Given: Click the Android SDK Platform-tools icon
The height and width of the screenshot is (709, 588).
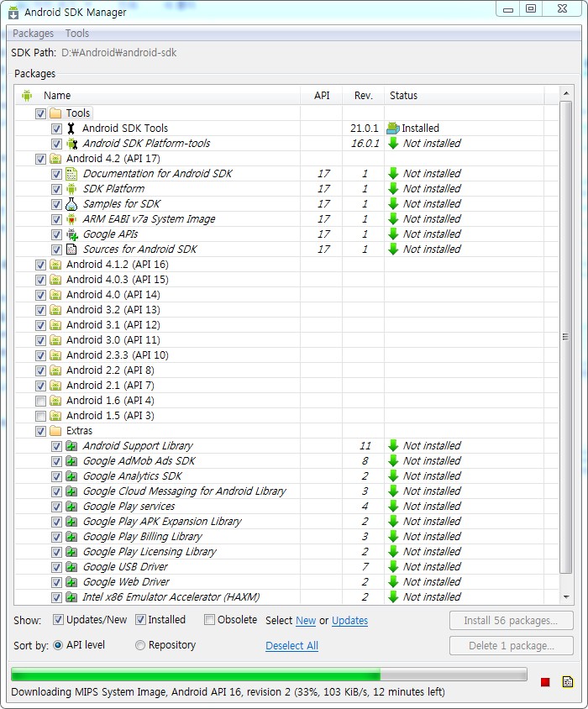Looking at the screenshot, I should coord(72,144).
